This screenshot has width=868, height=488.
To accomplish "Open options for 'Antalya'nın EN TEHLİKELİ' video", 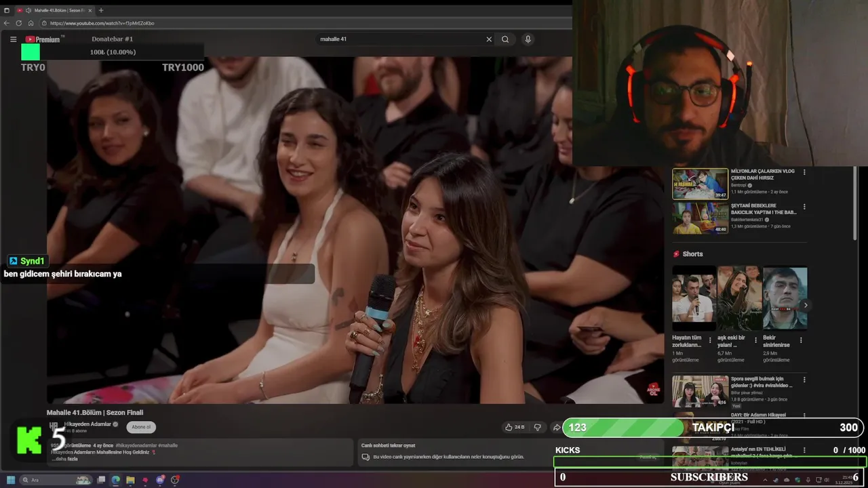I will tap(804, 450).
